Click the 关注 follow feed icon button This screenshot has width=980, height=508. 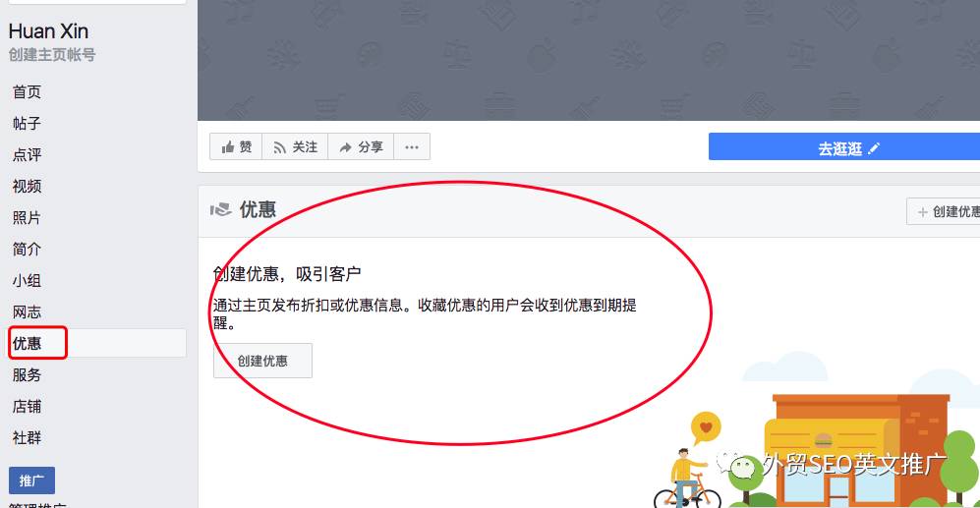point(295,146)
